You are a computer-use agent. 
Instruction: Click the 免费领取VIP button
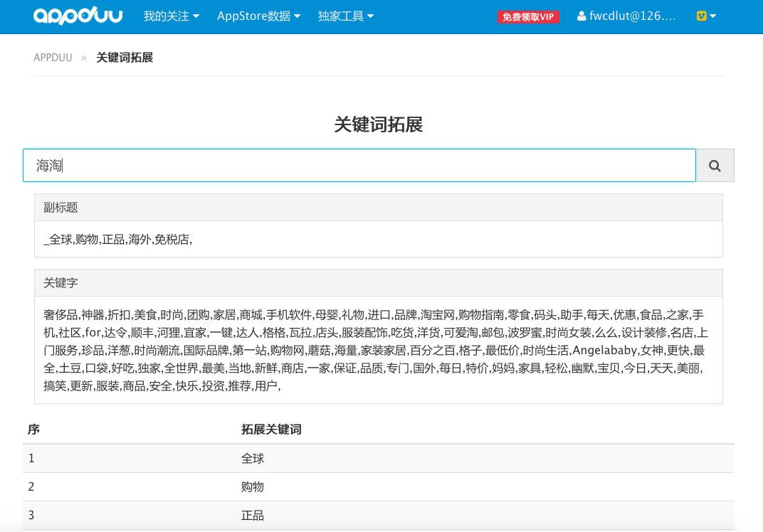point(528,17)
